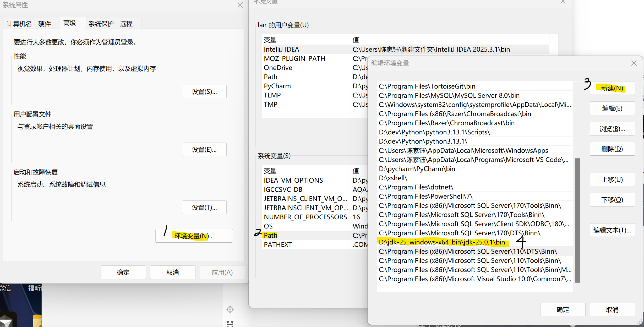The width and height of the screenshot is (644, 327).
Task: Confirm with 确定 in 编辑环境变量 dialog
Action: 563,309
